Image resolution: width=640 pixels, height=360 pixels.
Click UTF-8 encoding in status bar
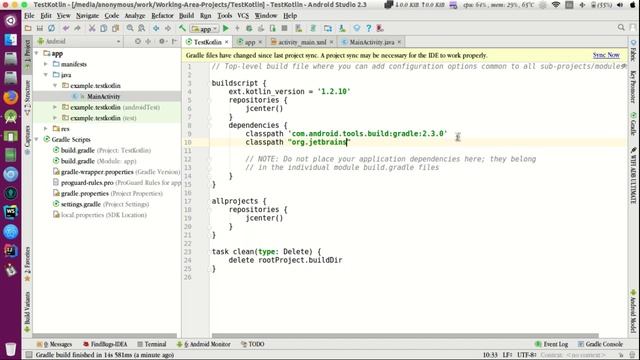(527, 355)
